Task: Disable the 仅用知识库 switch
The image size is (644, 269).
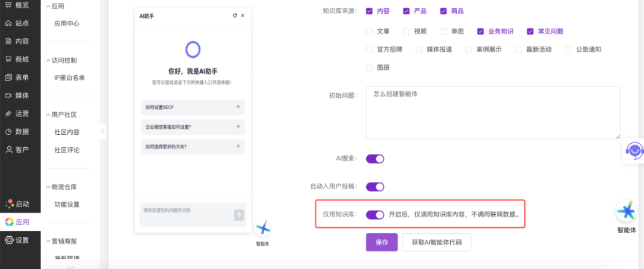Action: (375, 215)
